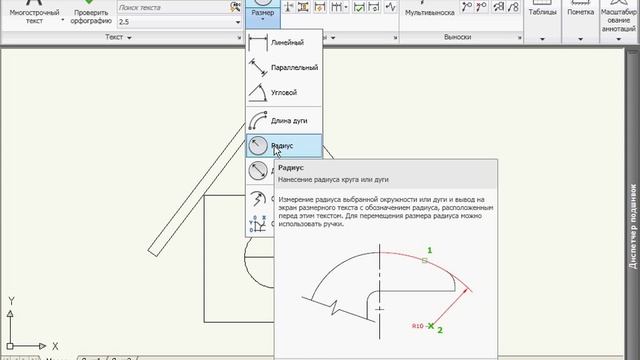Open the Диспетчер подшивок side palette
This screenshot has height=360, width=640.
[633, 227]
